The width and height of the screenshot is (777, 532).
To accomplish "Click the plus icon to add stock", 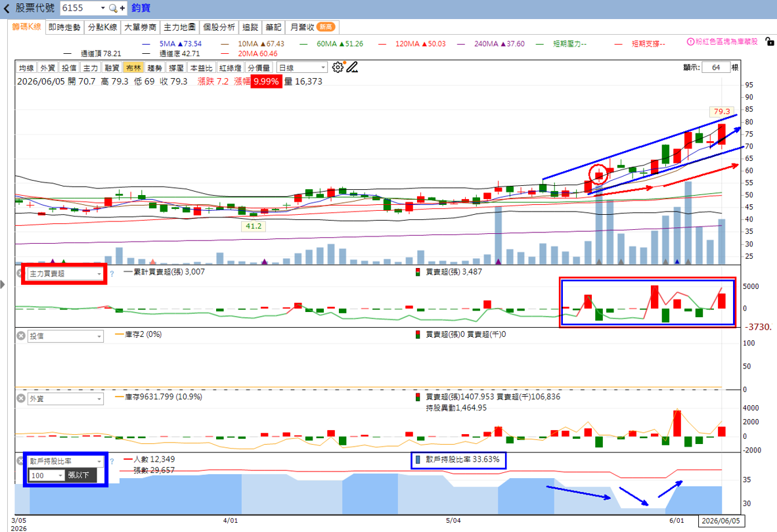I will (122, 9).
